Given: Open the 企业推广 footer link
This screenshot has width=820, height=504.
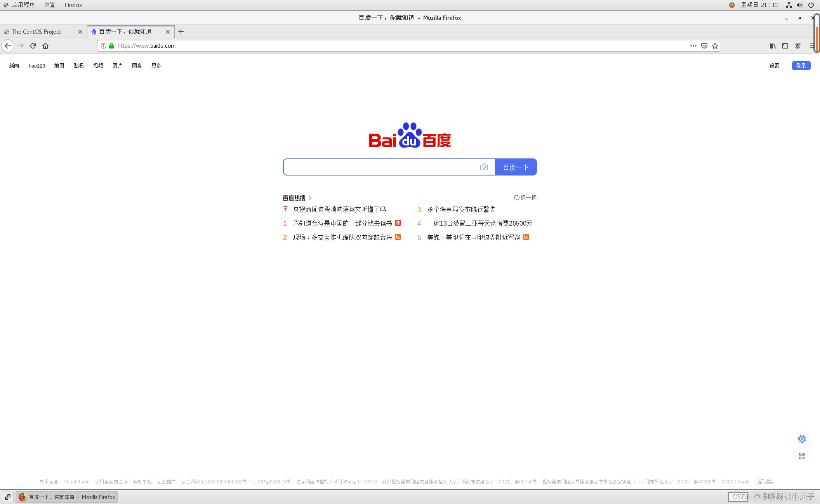Looking at the screenshot, I should (x=166, y=482).
